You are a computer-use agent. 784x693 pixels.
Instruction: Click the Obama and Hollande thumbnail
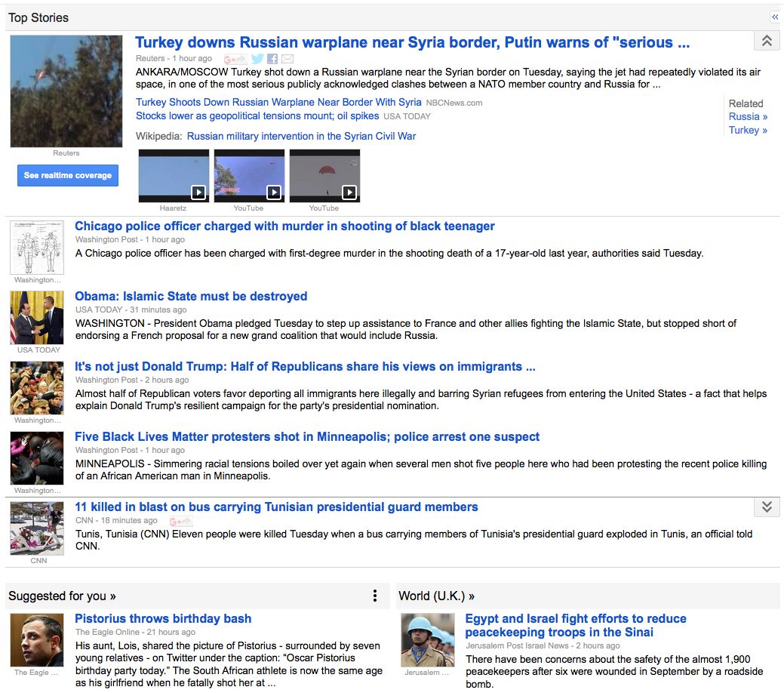(37, 318)
